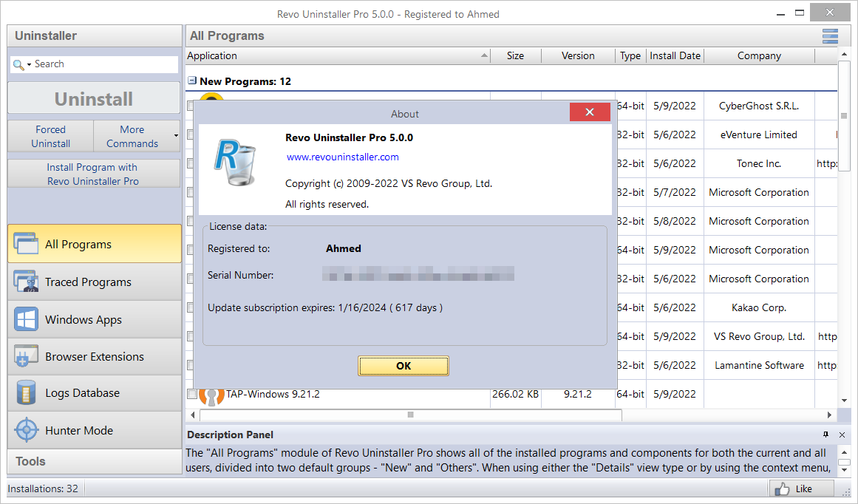The height and width of the screenshot is (504, 858).
Task: Open the www.revouninstaller.com link
Action: (x=343, y=157)
